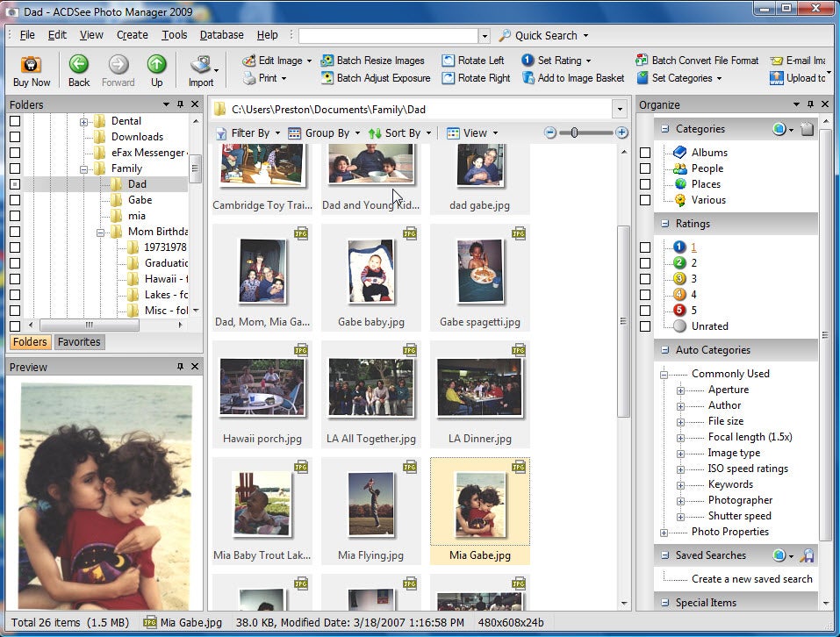
Task: Open the Database menu
Action: (222, 35)
